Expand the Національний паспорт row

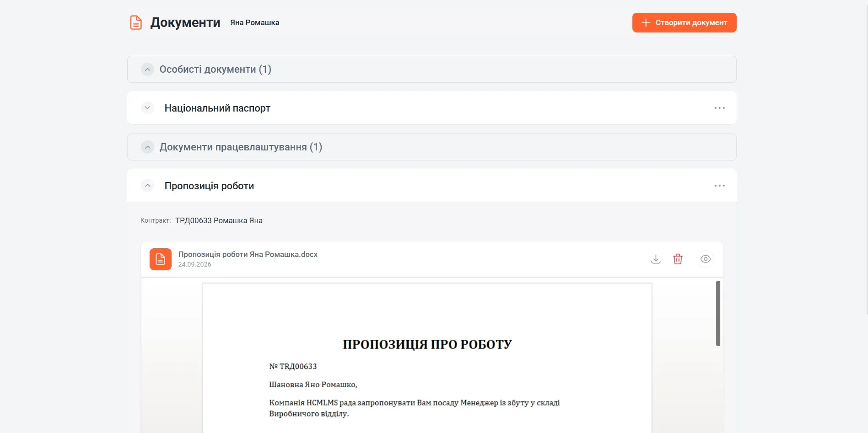tap(147, 108)
